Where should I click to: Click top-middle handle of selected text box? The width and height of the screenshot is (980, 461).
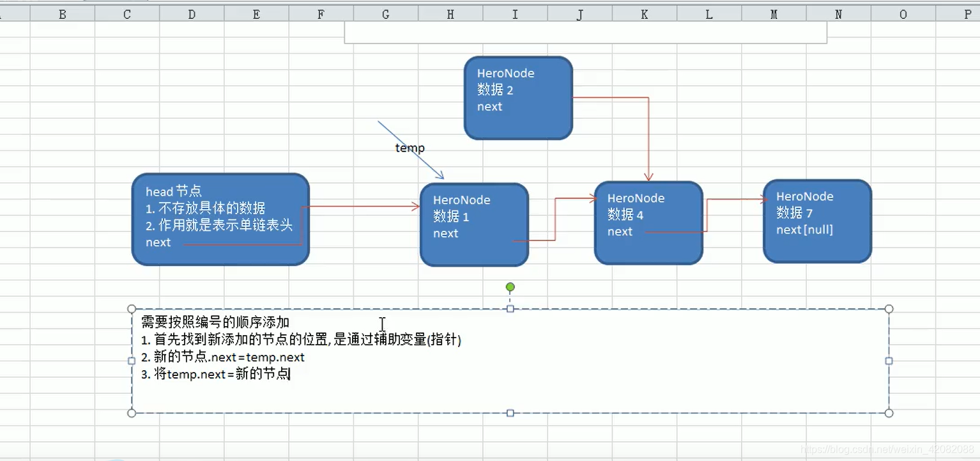pos(510,309)
